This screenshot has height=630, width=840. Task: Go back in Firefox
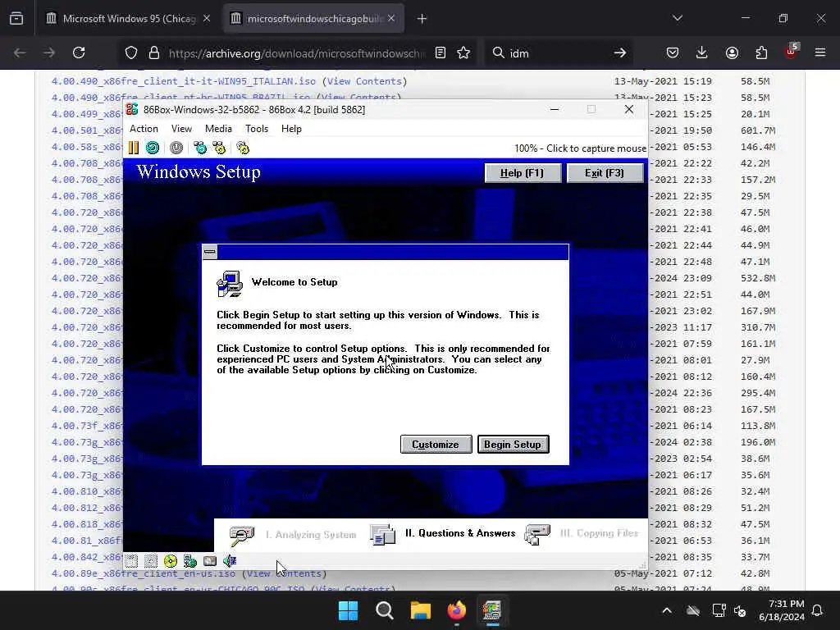click(20, 52)
